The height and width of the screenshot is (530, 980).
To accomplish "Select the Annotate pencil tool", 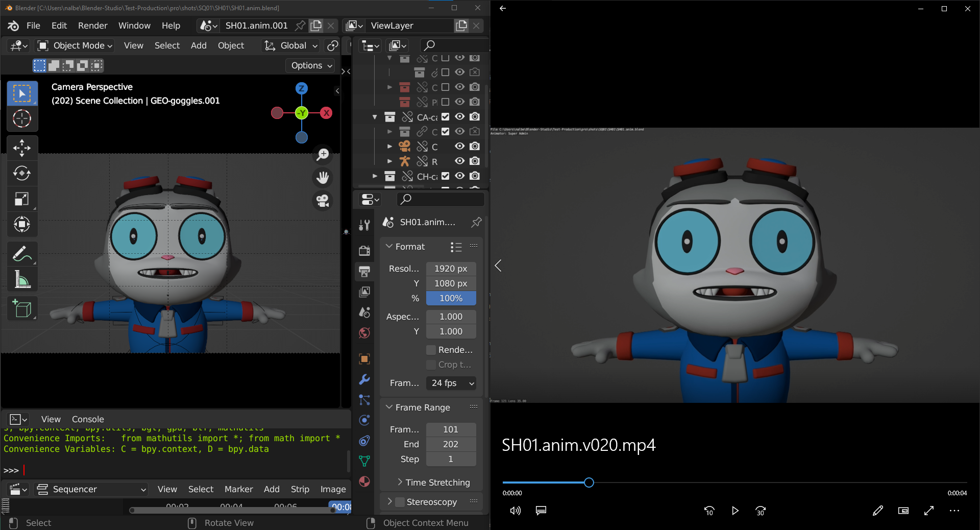I will click(22, 254).
